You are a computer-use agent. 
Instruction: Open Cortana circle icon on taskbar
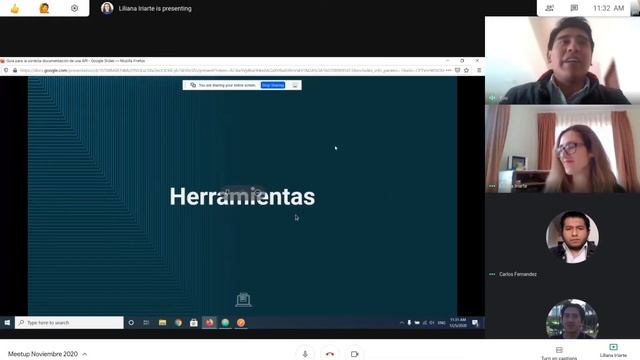(x=131, y=322)
